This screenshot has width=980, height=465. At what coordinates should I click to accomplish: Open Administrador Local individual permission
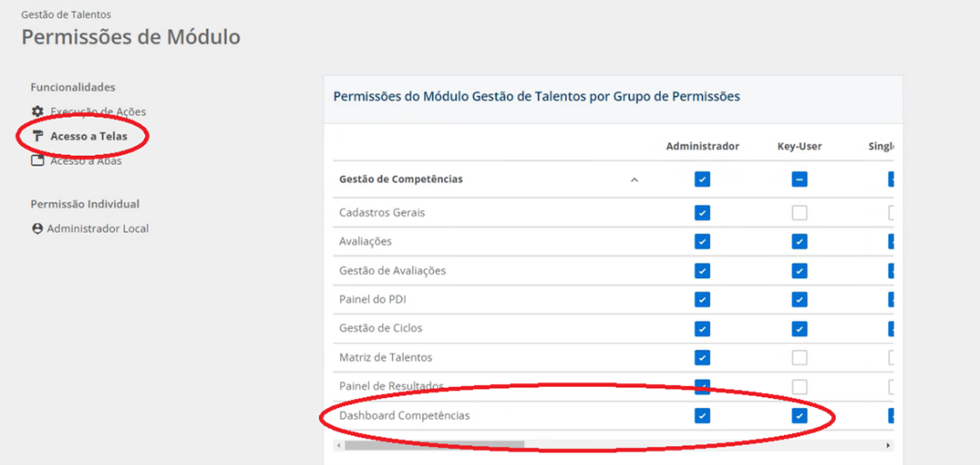click(97, 229)
